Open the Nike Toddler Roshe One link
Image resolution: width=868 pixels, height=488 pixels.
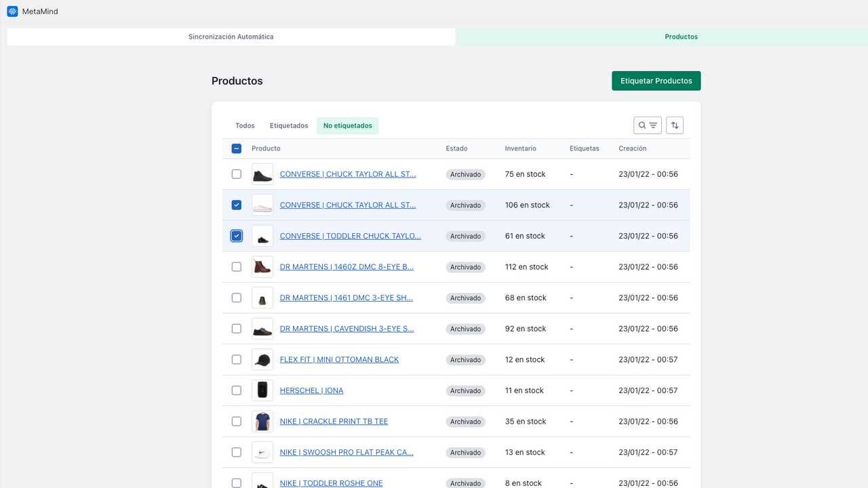332,483
